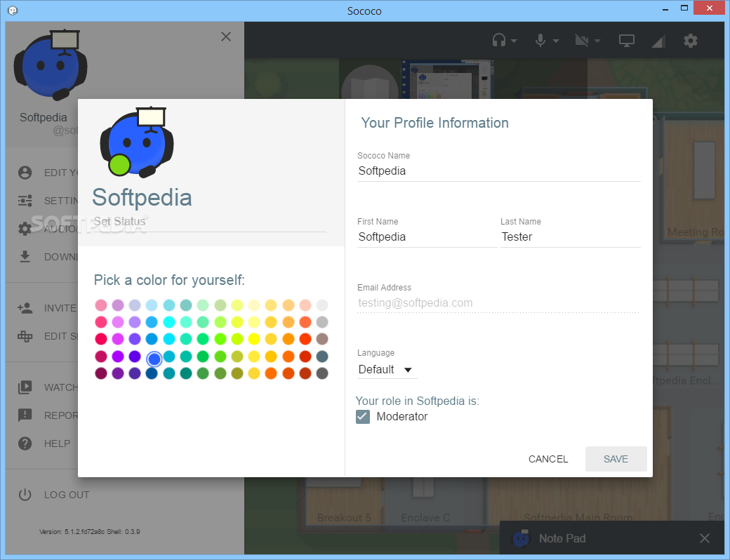730x560 pixels.
Task: Click the Invite add-person icon
Action: [x=25, y=307]
